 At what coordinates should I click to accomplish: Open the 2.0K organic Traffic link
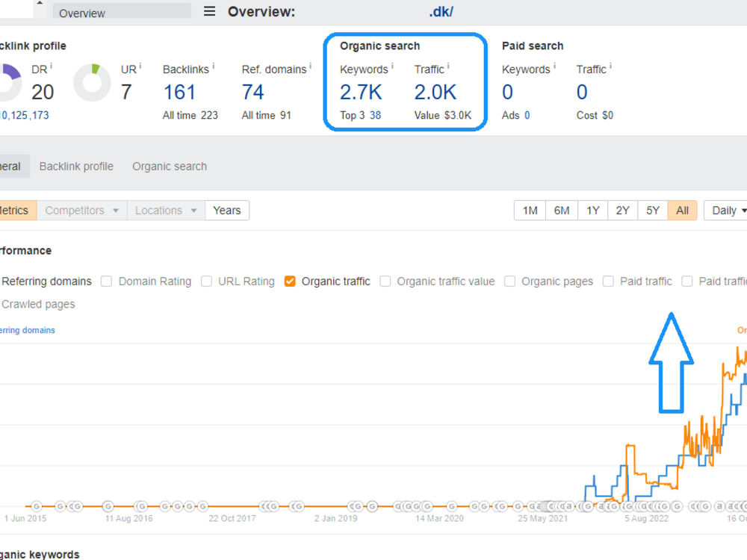pyautogui.click(x=435, y=93)
